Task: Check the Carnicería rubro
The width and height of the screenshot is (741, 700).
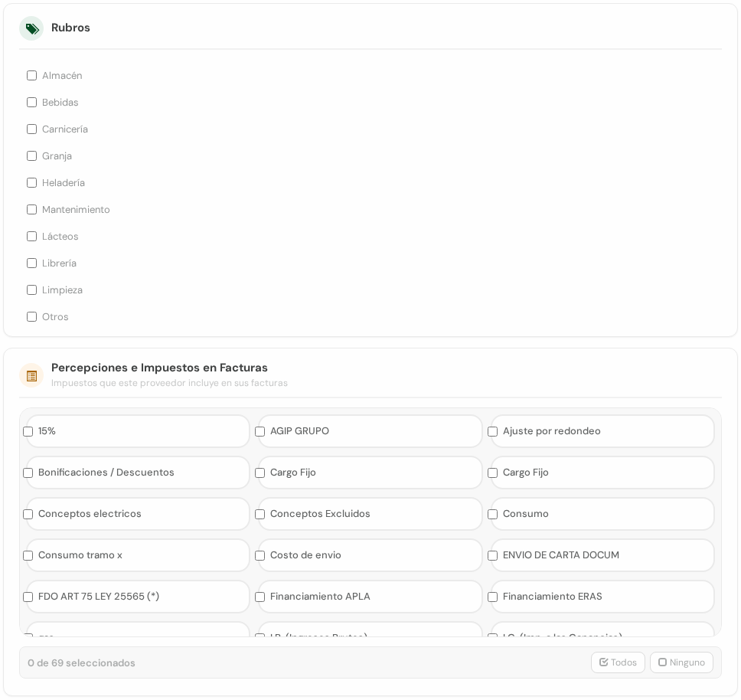Action: pyautogui.click(x=31, y=129)
